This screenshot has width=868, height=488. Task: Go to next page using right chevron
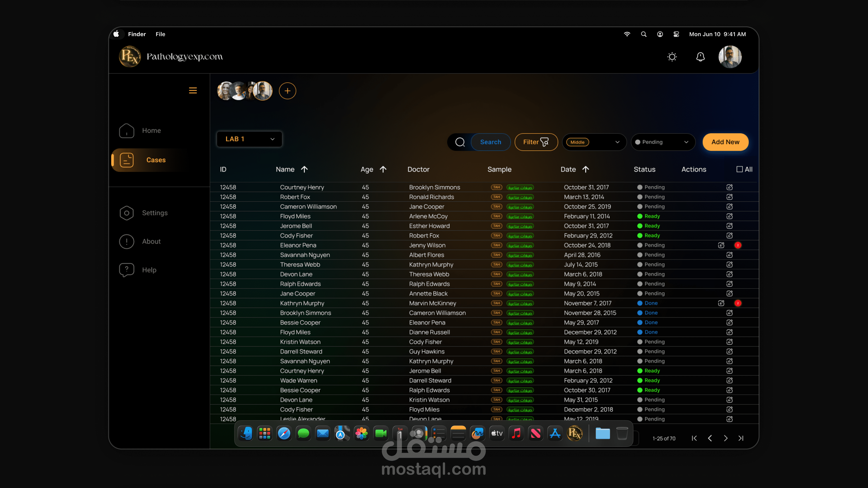click(x=725, y=438)
